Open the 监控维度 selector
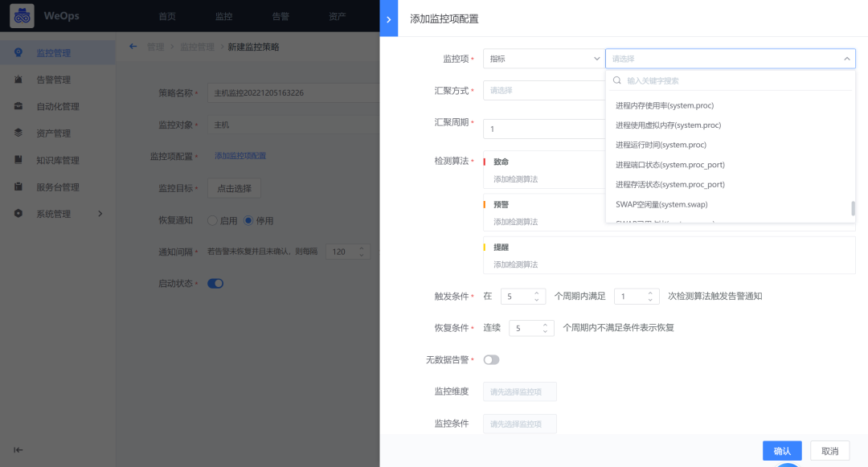This screenshot has width=868, height=467. pos(519,391)
